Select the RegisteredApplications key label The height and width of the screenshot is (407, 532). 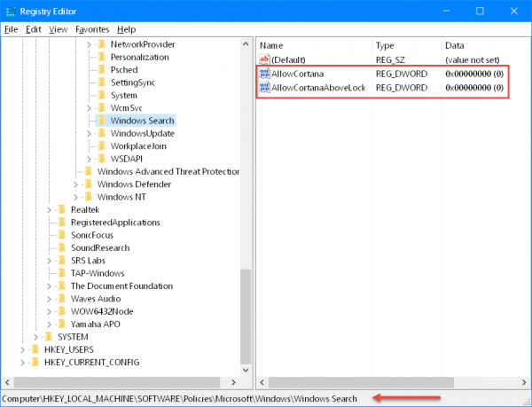point(115,223)
